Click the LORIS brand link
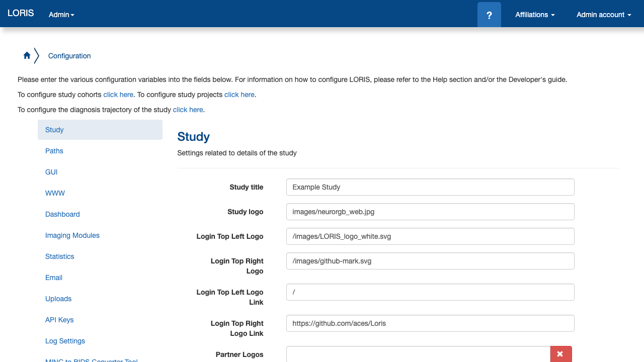This screenshot has width=644, height=362. pos(21,13)
